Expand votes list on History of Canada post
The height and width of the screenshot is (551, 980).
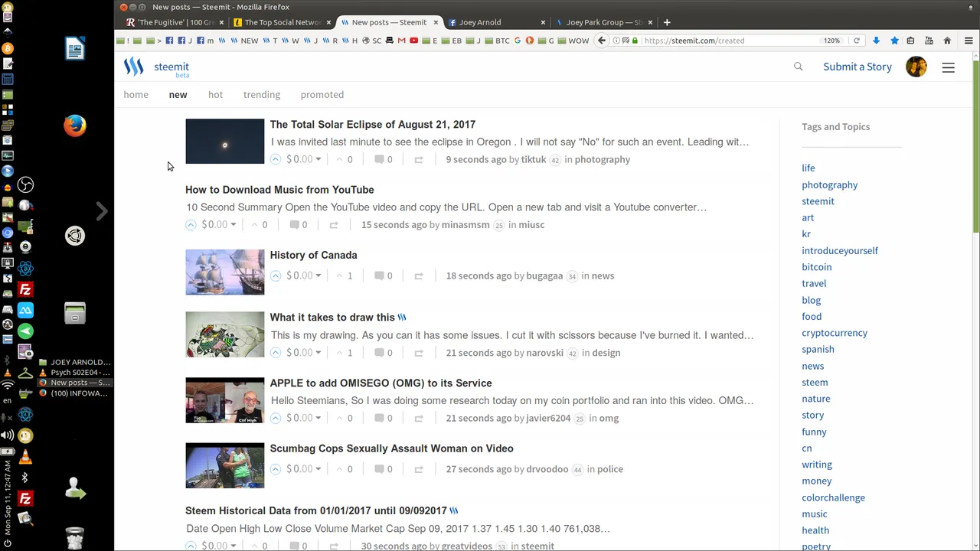pyautogui.click(x=345, y=275)
